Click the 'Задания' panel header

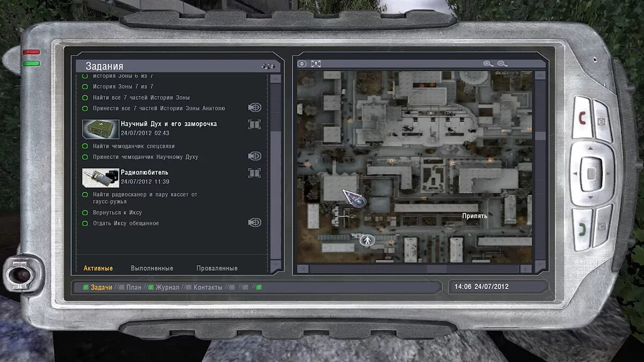click(x=179, y=66)
